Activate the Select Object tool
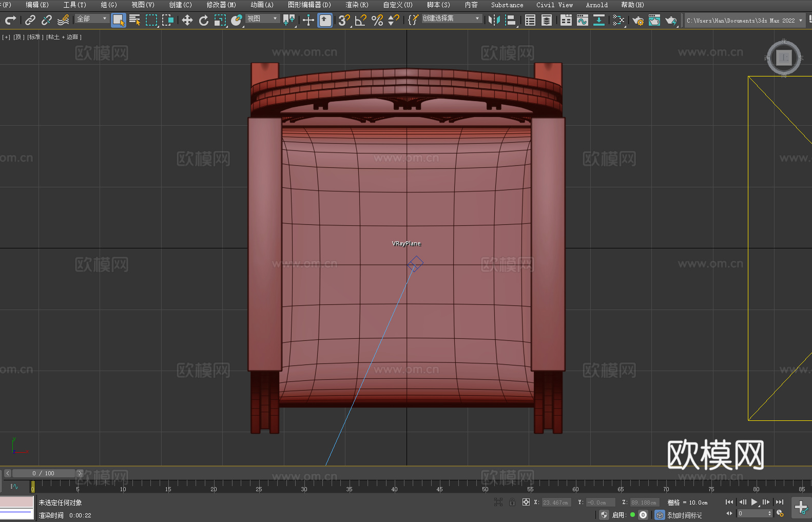The height and width of the screenshot is (522, 812). click(x=119, y=20)
